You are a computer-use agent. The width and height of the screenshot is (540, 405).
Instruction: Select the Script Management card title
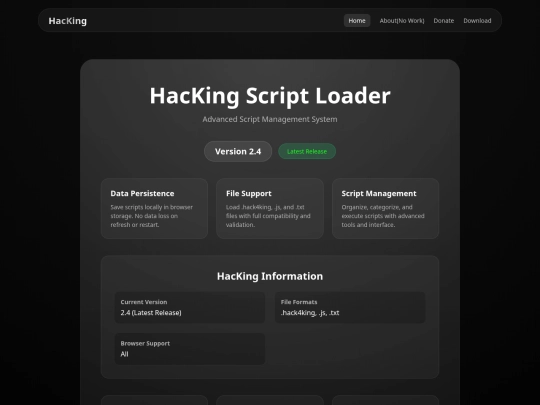[379, 194]
